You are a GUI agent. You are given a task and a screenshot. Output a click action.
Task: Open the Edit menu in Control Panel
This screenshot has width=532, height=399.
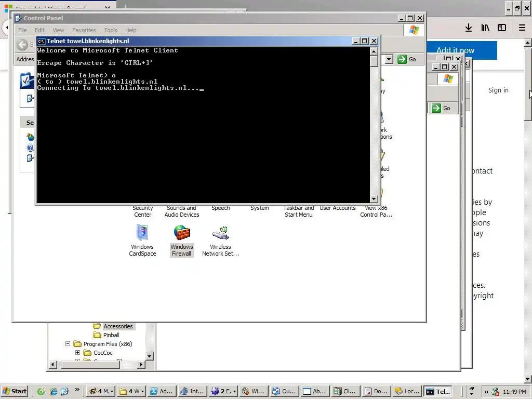tap(39, 30)
